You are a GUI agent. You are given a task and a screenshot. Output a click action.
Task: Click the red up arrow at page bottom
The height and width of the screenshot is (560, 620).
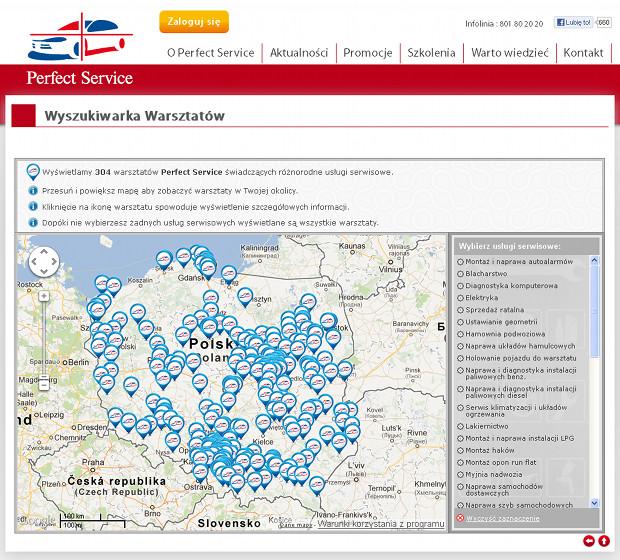pos(604,541)
